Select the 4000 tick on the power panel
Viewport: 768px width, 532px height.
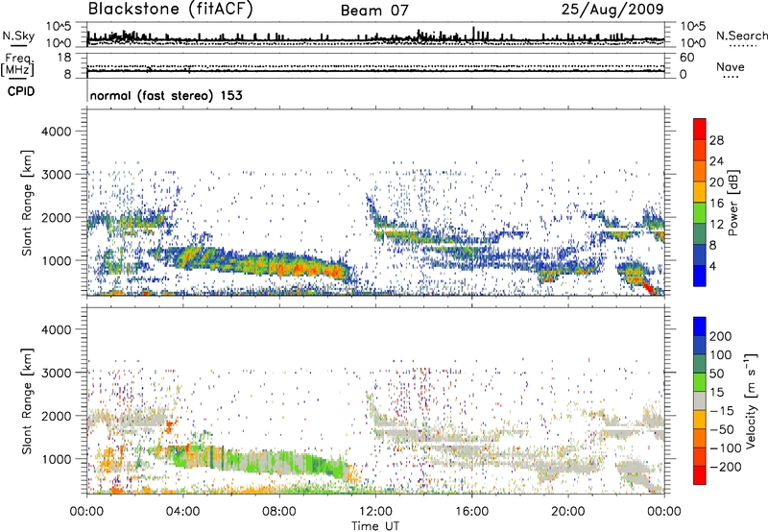click(x=56, y=132)
